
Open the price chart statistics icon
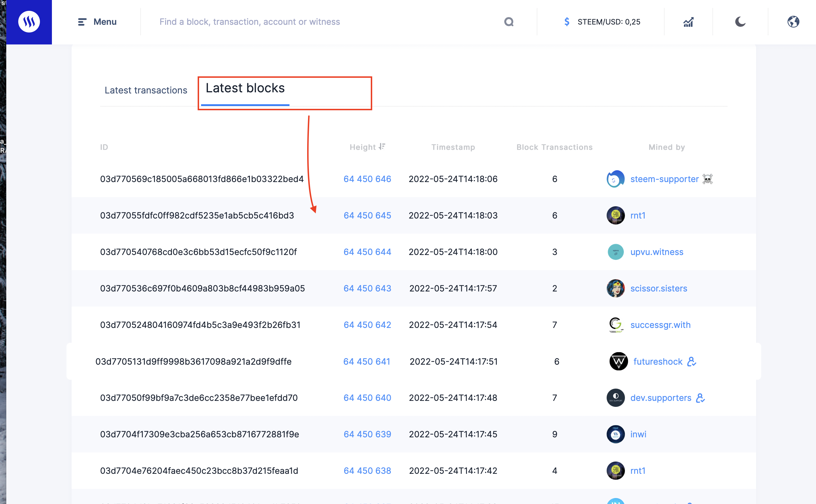pyautogui.click(x=688, y=22)
